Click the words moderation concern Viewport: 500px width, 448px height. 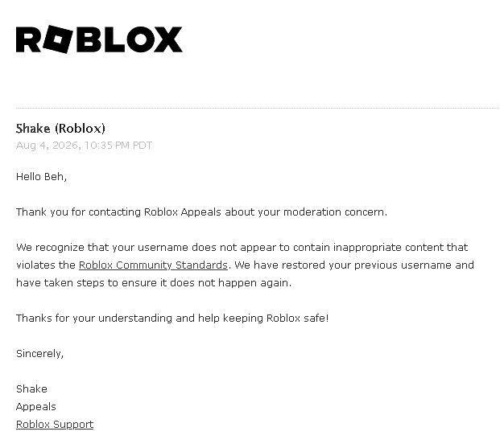(x=335, y=212)
